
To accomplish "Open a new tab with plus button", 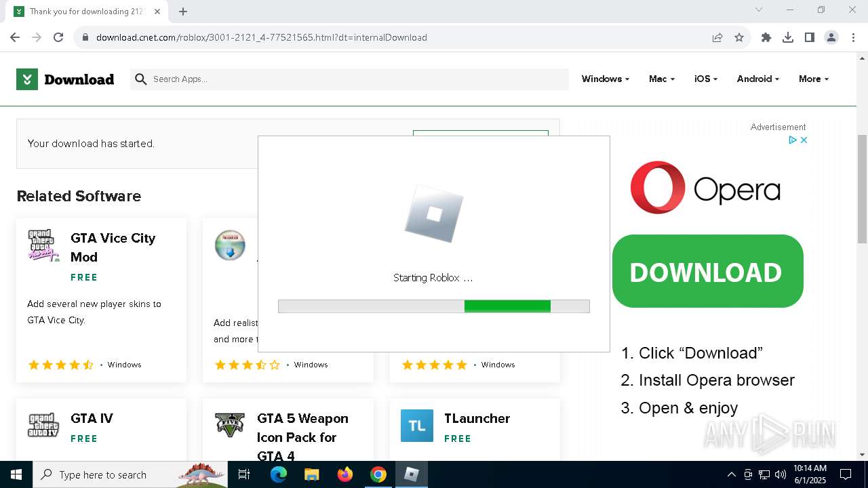I will pyautogui.click(x=183, y=12).
